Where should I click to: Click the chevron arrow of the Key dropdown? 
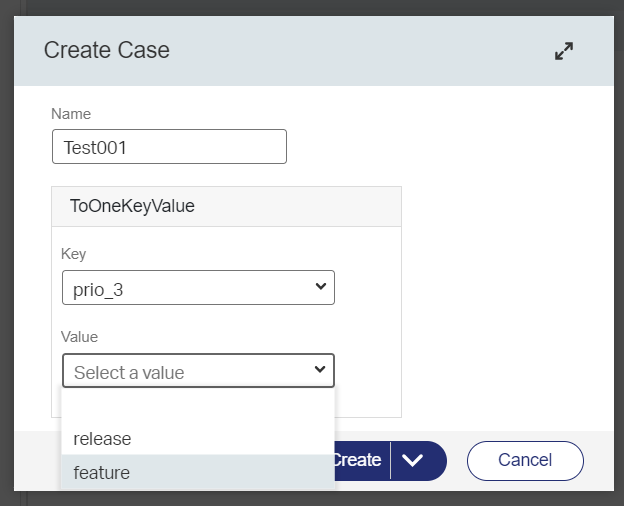(320, 287)
